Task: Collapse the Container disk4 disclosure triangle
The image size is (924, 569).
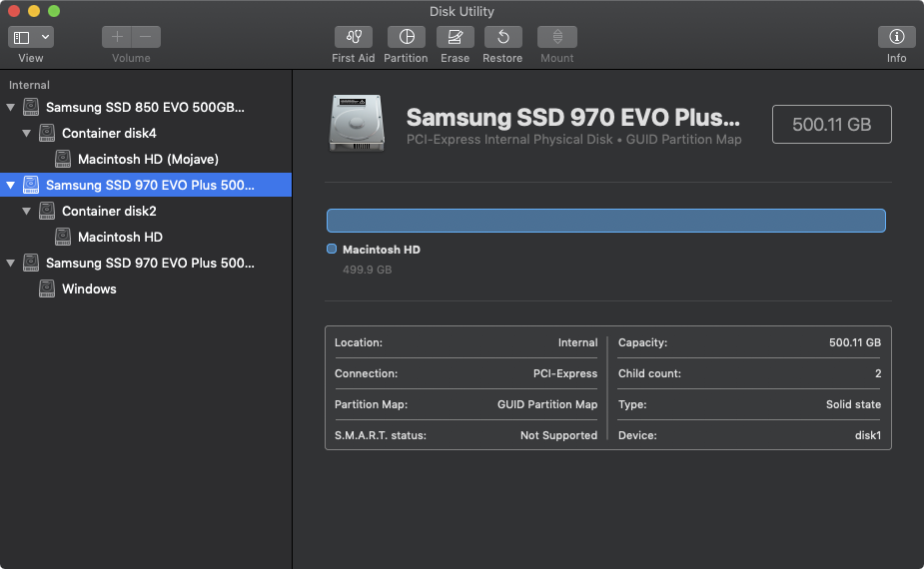Action: [27, 133]
